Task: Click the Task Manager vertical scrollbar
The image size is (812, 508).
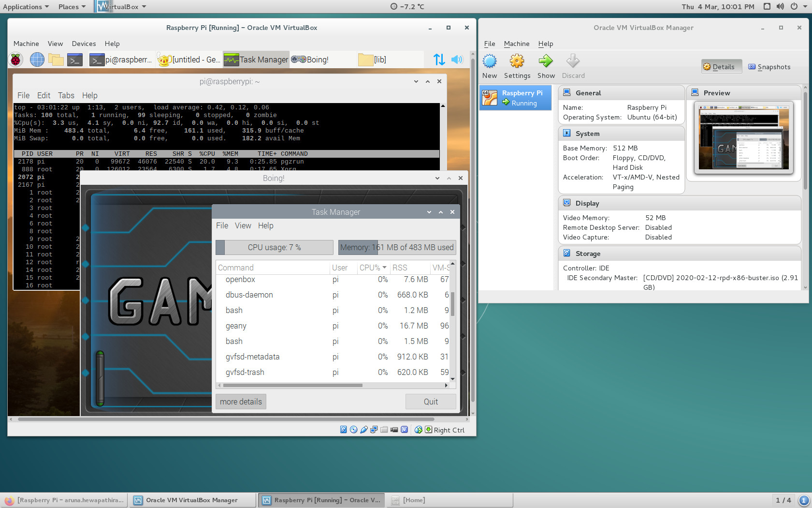Action: point(453,303)
